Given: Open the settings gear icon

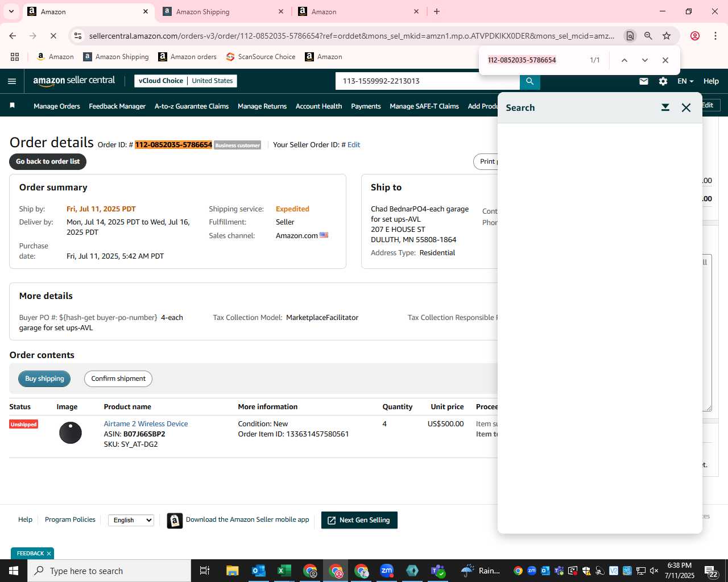Looking at the screenshot, I should pyautogui.click(x=663, y=81).
